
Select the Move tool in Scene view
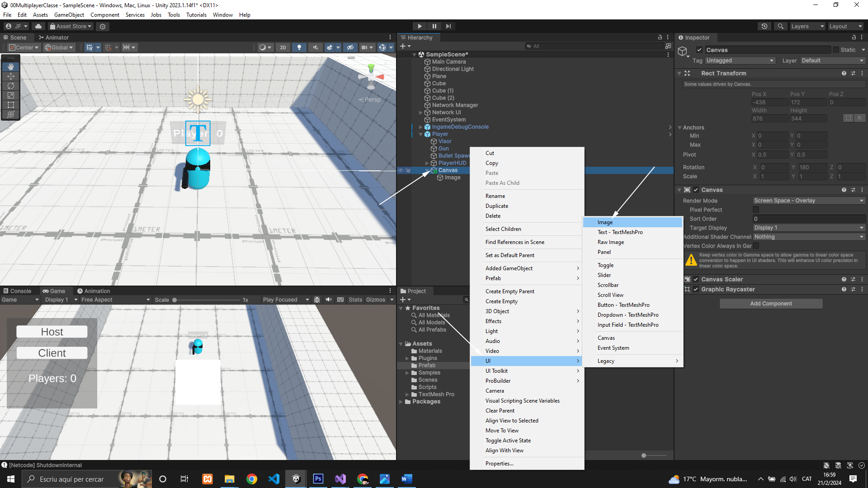(11, 76)
